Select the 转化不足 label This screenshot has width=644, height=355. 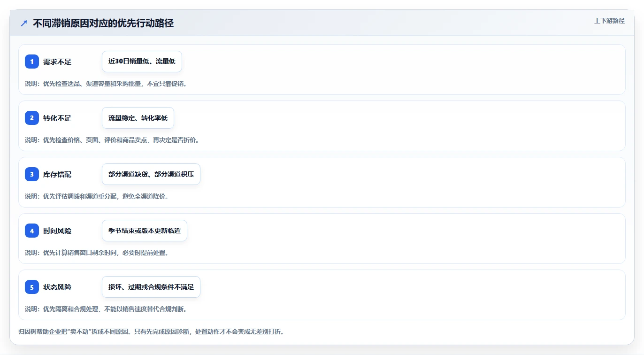[x=57, y=118]
